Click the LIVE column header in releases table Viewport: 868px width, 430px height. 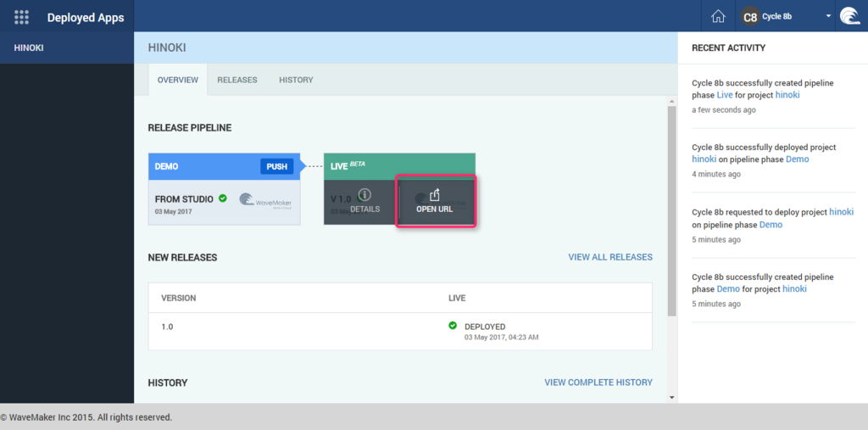[457, 299]
